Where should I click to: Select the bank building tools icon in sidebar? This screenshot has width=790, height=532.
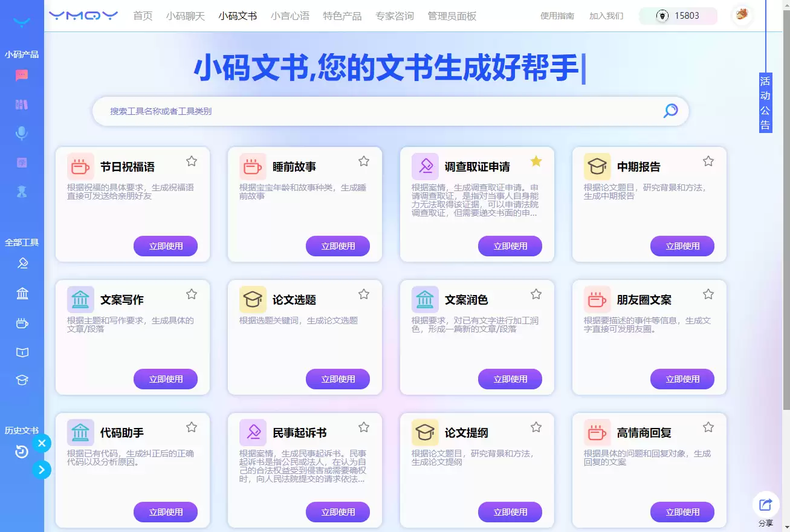coord(22,294)
